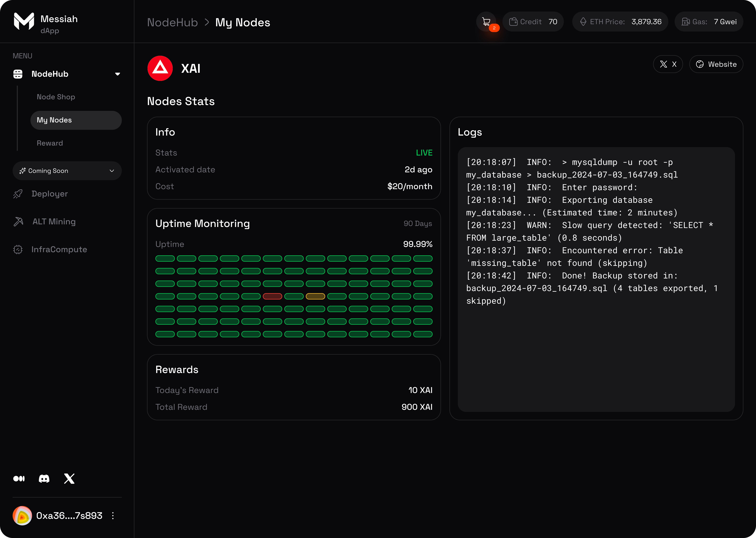Image resolution: width=756 pixels, height=538 pixels.
Task: Click the red downtime uptime bar
Action: pos(272,296)
